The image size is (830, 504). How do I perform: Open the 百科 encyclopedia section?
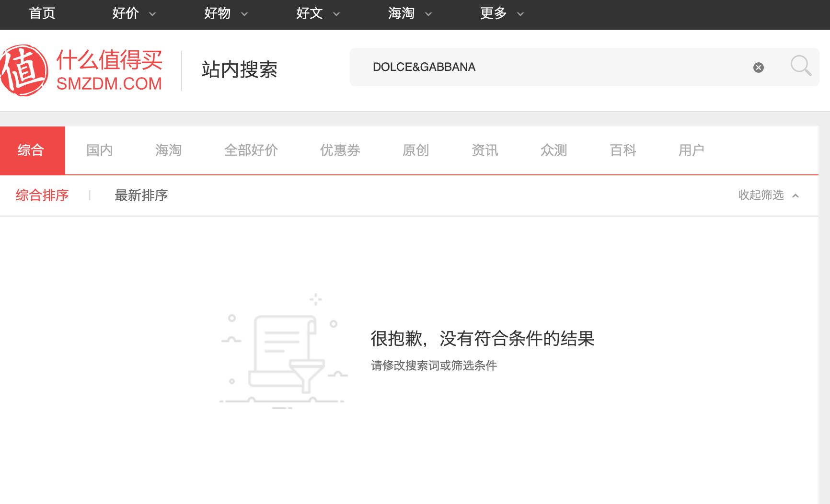(x=622, y=150)
